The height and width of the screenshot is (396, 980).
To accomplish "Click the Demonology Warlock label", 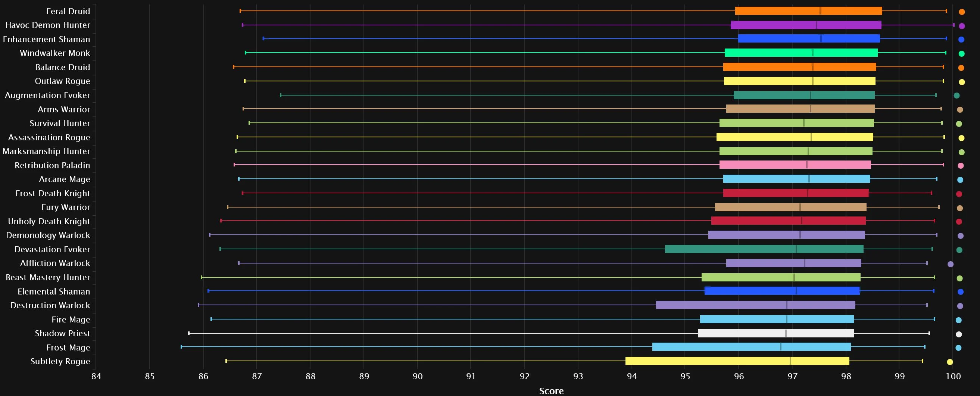I will (x=48, y=235).
